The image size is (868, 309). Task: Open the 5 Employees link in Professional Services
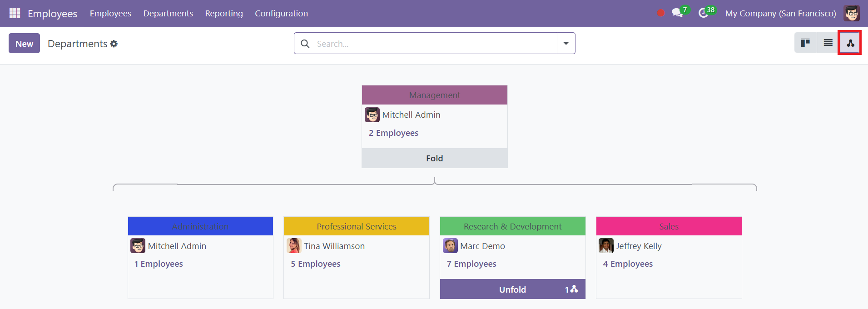click(316, 264)
